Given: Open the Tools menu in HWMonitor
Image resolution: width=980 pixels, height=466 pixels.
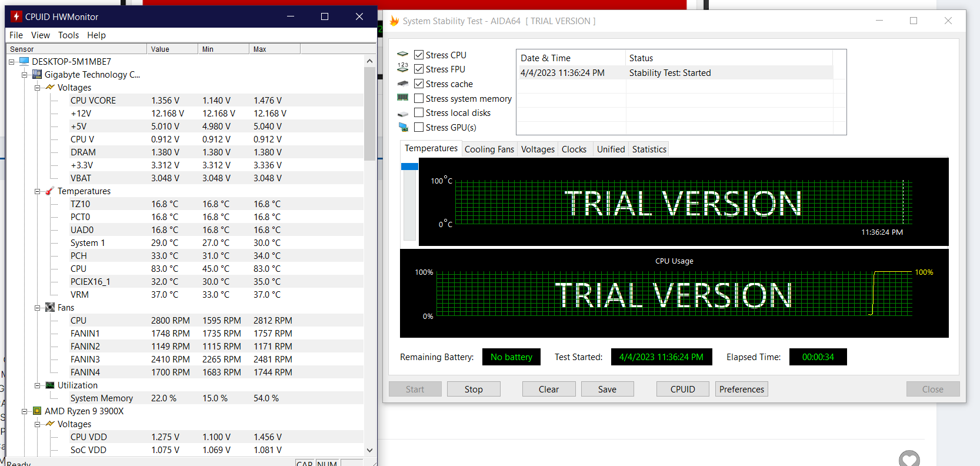Looking at the screenshot, I should tap(68, 35).
